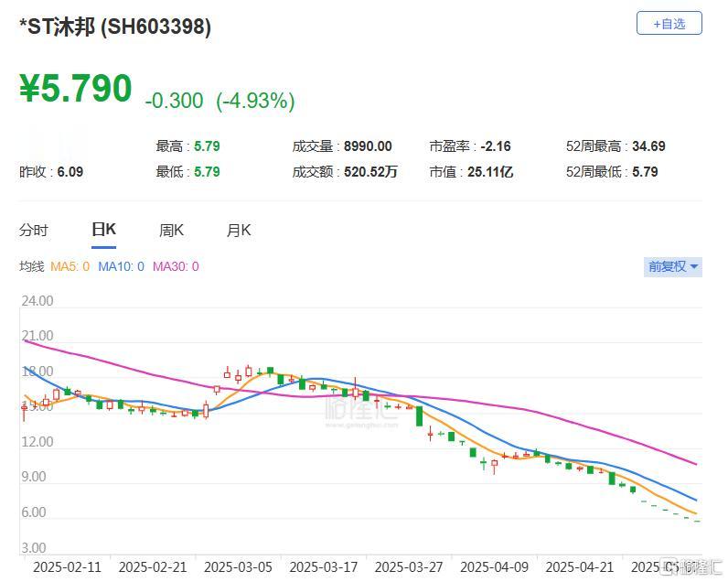Click the 成交额 520.52万 value
Viewport: 728px width, 582px height.
(x=370, y=172)
